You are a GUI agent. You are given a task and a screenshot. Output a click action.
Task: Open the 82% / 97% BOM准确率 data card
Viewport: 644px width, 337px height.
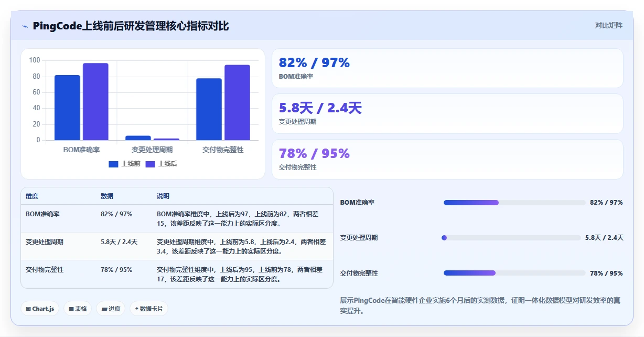447,68
